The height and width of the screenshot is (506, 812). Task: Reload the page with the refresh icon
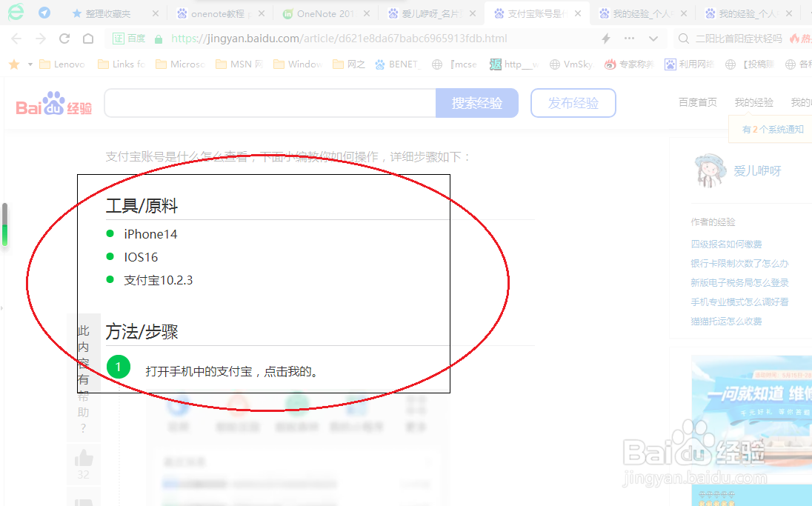point(64,39)
